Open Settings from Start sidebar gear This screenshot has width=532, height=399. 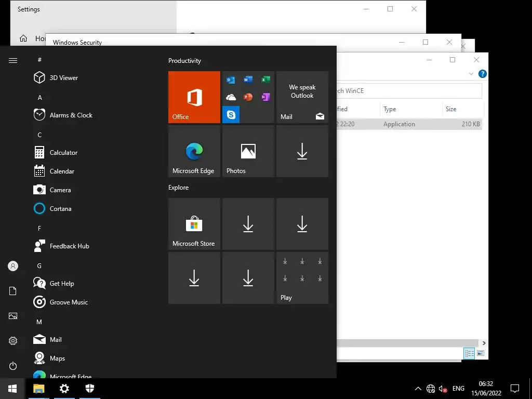pos(13,341)
